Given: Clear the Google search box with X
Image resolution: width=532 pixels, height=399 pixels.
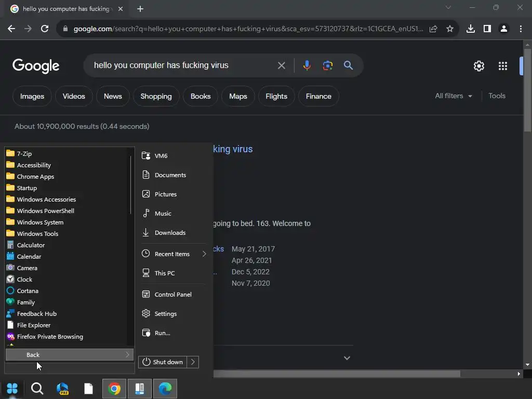Looking at the screenshot, I should point(281,65).
